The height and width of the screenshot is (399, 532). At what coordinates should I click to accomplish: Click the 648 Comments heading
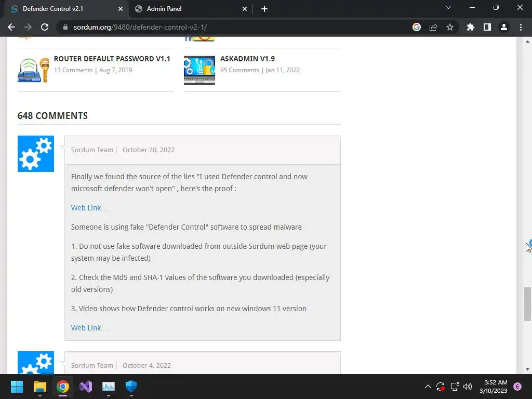pyautogui.click(x=52, y=116)
